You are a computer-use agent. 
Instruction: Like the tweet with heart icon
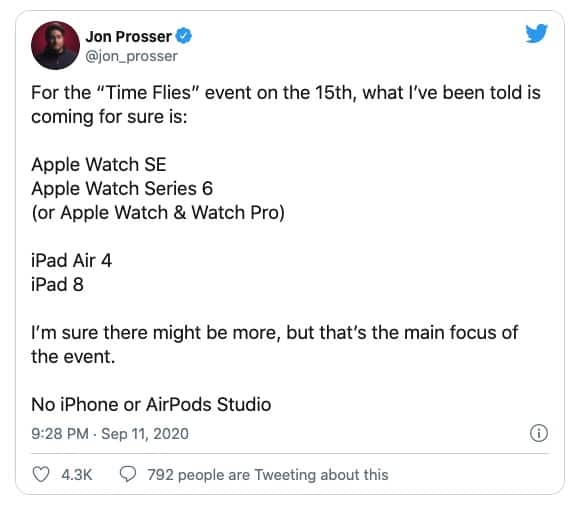(41, 474)
